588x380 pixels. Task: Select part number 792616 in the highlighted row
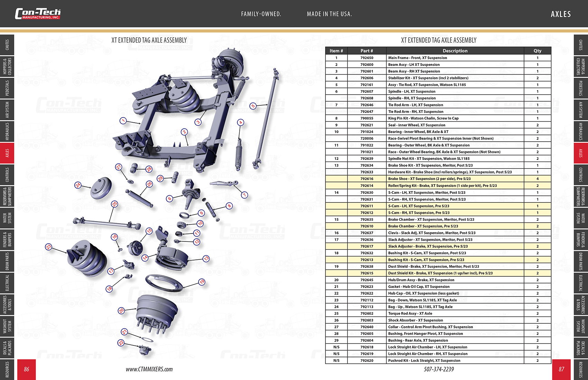(x=367, y=179)
